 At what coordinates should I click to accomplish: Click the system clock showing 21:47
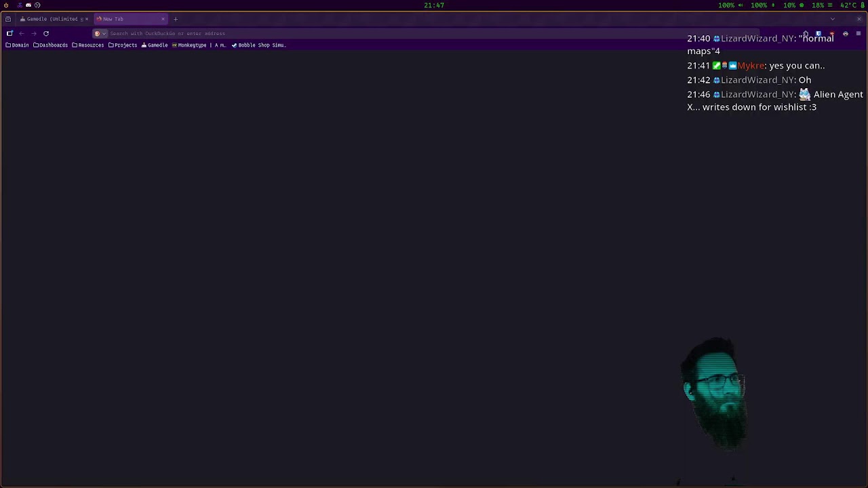(x=434, y=5)
